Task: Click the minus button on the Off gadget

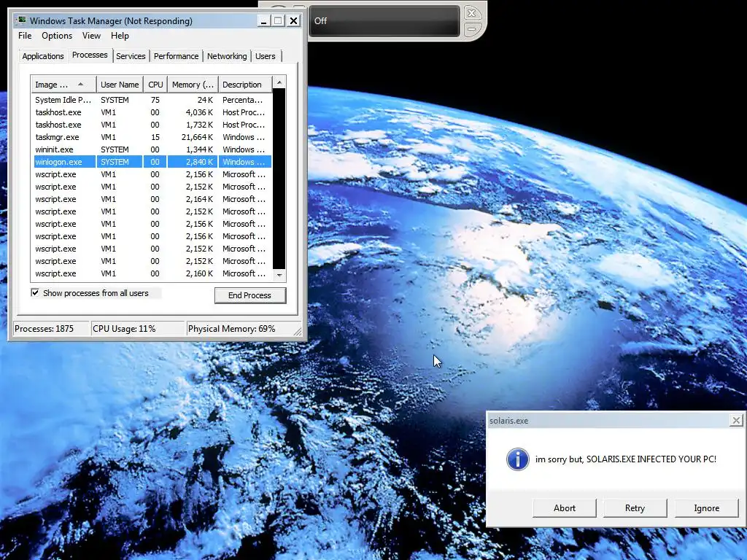Action: tap(471, 29)
